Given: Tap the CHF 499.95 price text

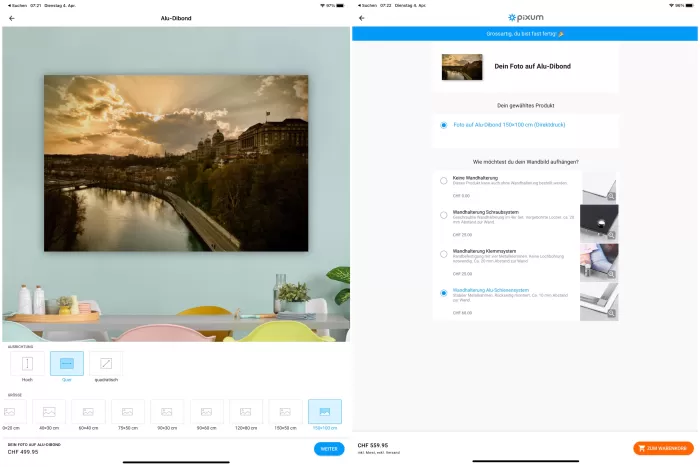Looking at the screenshot, I should 23,452.
